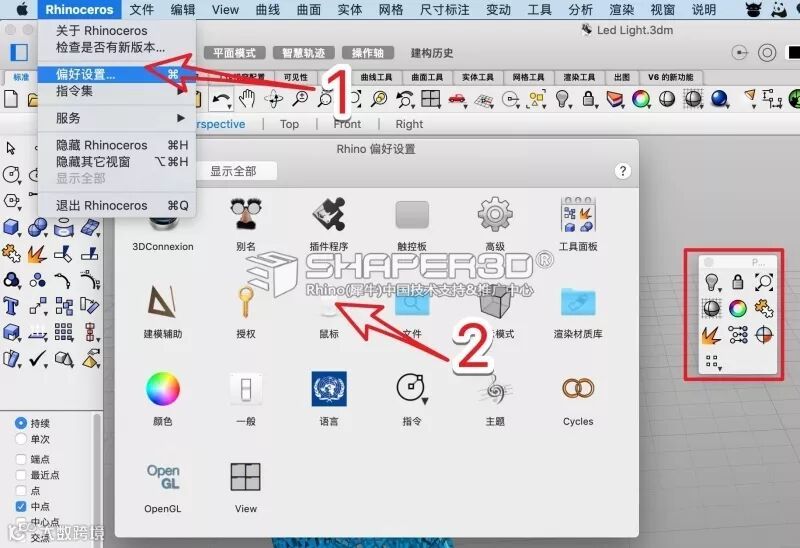Open the 指令 commands preferences icon
Image resolution: width=800 pixels, height=548 pixels.
pyautogui.click(x=412, y=389)
